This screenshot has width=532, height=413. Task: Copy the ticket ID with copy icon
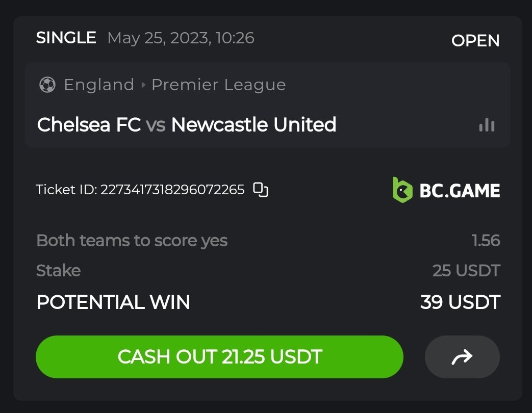[x=261, y=190]
